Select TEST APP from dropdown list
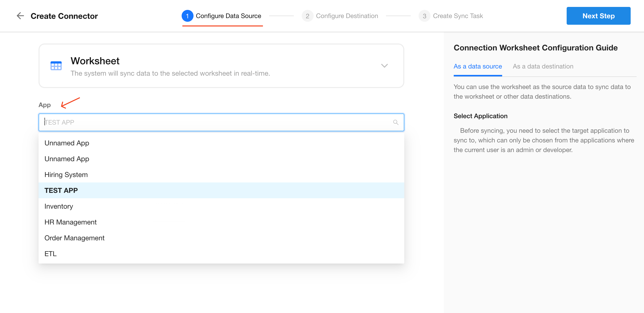The height and width of the screenshot is (313, 644). [61, 190]
